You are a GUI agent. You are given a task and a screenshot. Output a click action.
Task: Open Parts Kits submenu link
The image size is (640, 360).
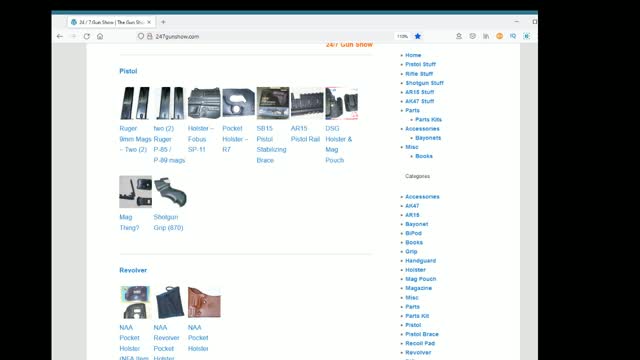tap(428, 120)
